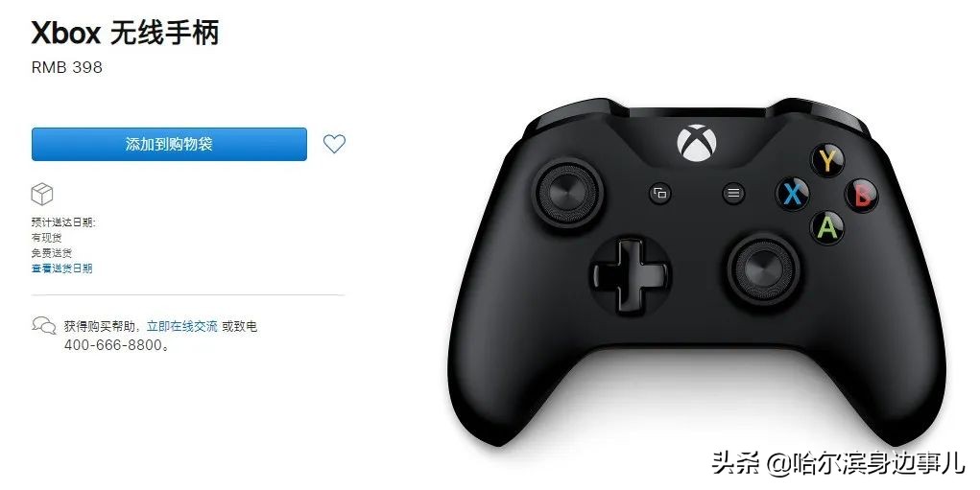Click the heart favorite icon

334,144
